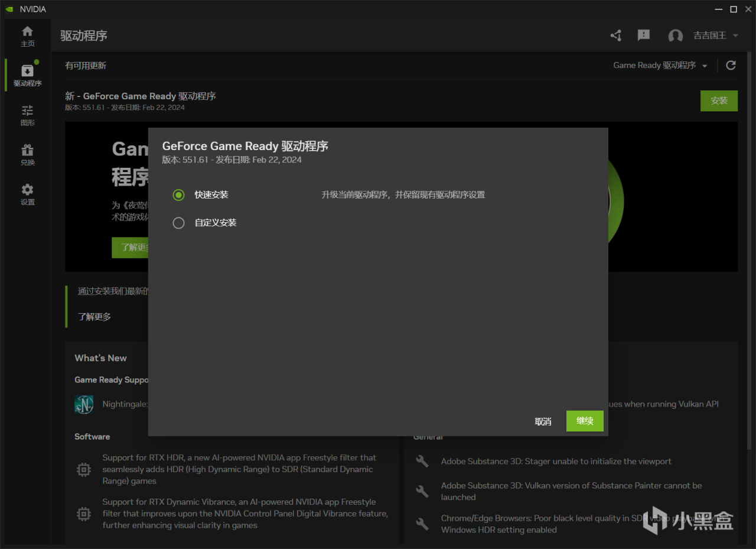
Task: Open the 兑换 redeem gift icon
Action: [28, 154]
